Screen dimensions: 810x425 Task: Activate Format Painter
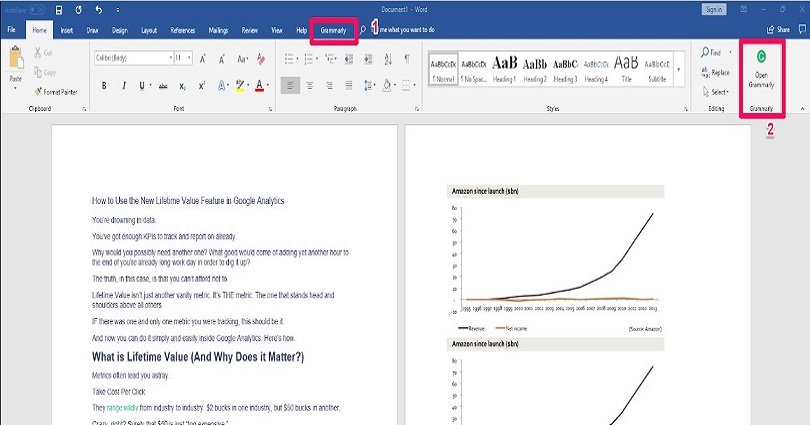tap(56, 92)
